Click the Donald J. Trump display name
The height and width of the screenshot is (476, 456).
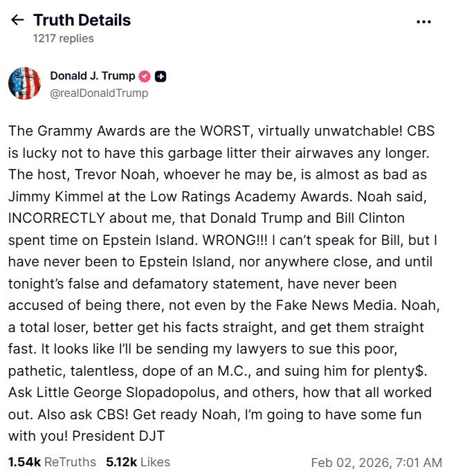click(x=93, y=76)
